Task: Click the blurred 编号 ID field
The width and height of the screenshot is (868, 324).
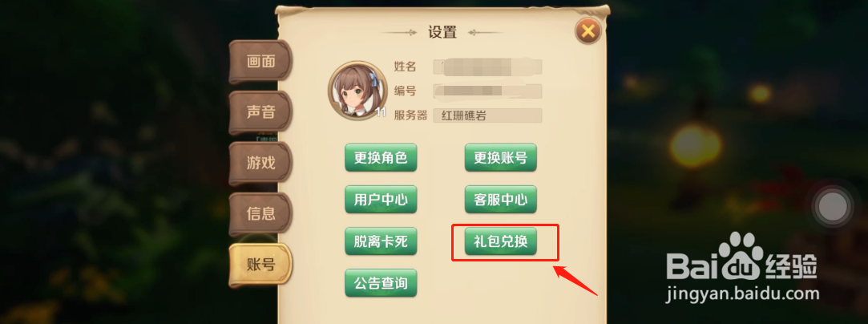Action: coord(487,91)
